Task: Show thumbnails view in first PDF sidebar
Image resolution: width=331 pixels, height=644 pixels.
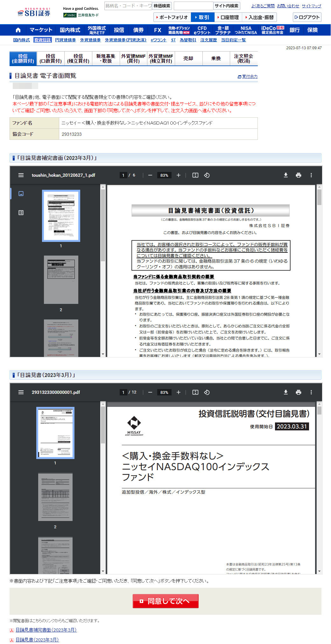Action: (21, 194)
